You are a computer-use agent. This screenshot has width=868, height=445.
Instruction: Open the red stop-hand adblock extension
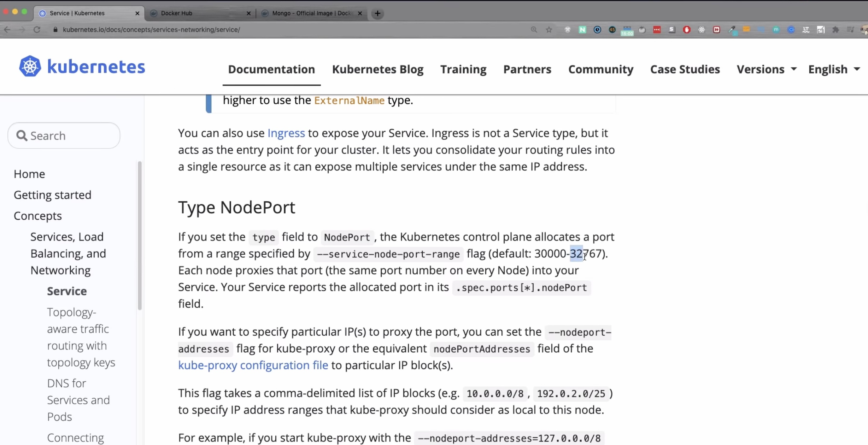point(687,30)
